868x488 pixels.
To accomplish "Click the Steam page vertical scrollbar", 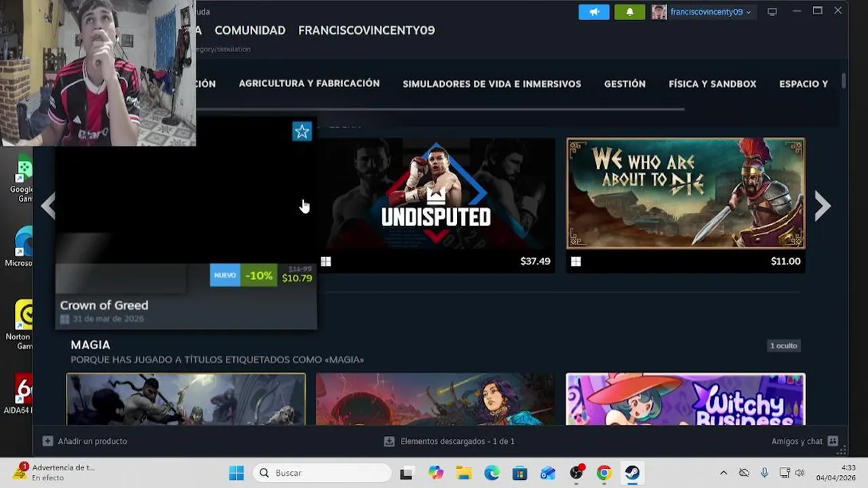I will 844,81.
